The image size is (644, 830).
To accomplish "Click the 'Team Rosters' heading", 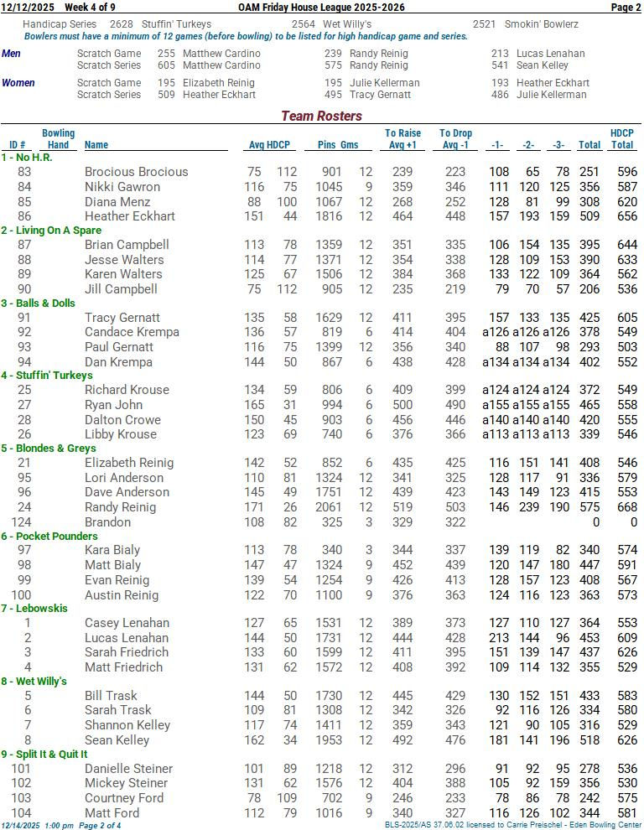I will click(321, 116).
